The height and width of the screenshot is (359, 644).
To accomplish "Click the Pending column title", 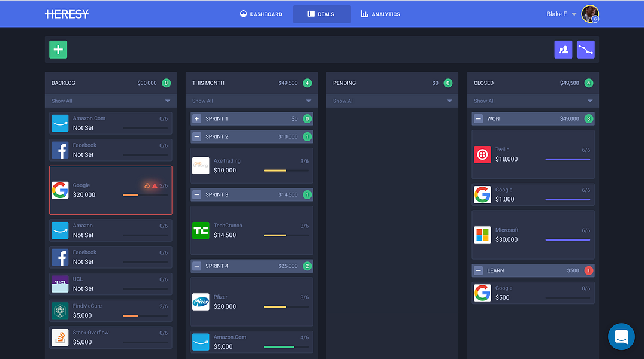I will click(x=344, y=83).
